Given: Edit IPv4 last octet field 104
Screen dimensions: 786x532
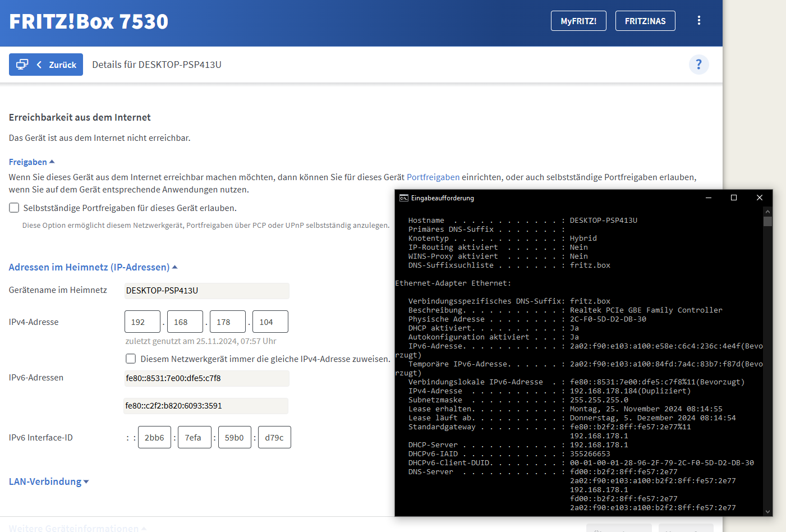Looking at the screenshot, I should pyautogui.click(x=270, y=322).
